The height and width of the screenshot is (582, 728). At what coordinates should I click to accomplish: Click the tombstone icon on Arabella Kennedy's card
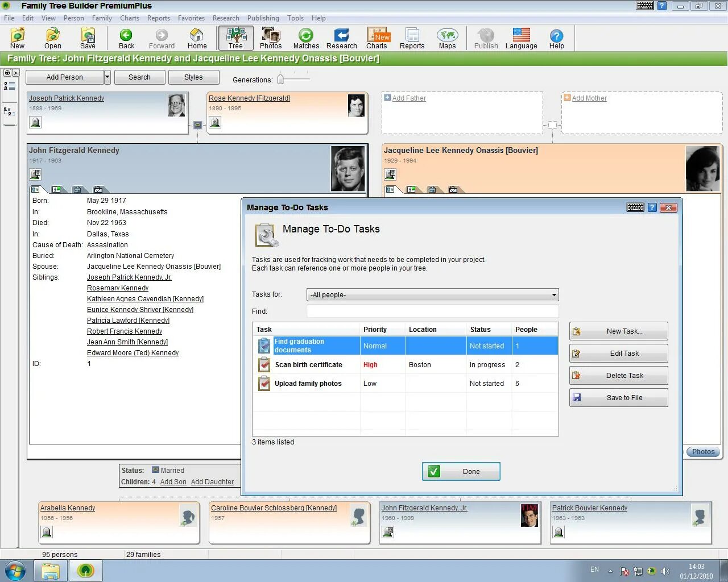coord(47,532)
